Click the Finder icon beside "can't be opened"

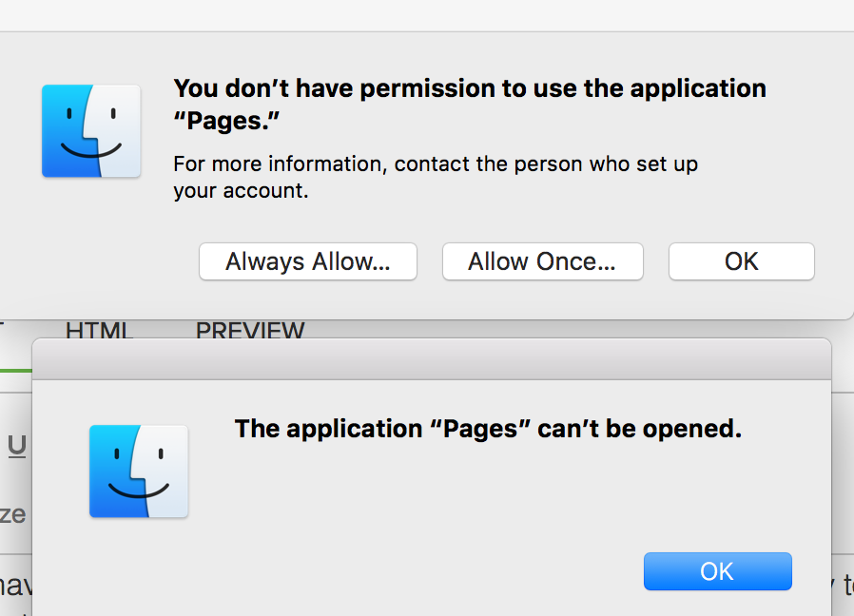139,472
